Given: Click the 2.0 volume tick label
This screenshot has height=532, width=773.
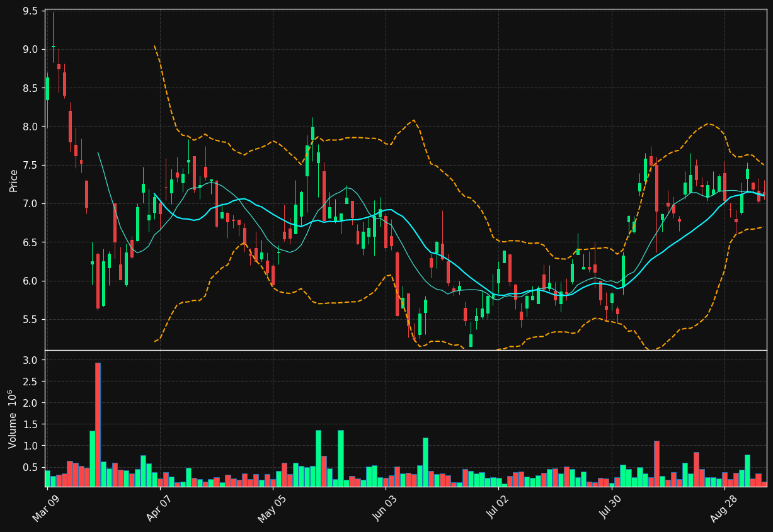Looking at the screenshot, I should coord(31,403).
